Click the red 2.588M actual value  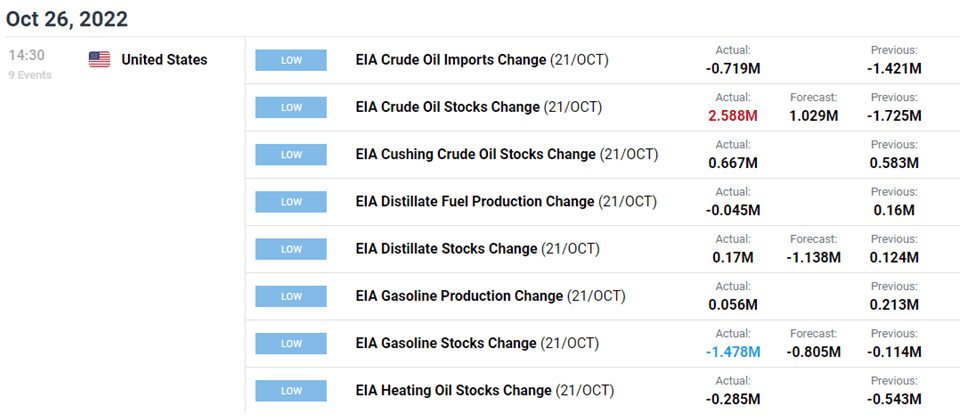click(x=732, y=116)
